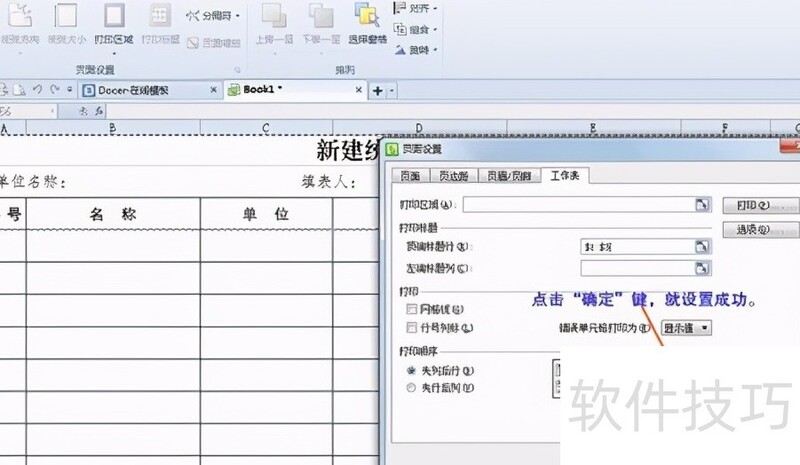
Task: Open the Page Setup group dialog launcher
Action: pyautogui.click(x=237, y=70)
